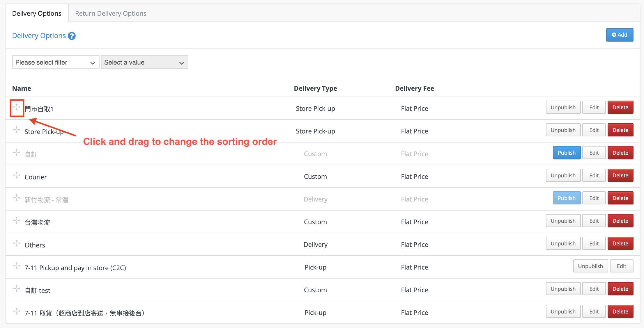Unpublish the 7-11 取貨 option
The height and width of the screenshot is (328, 644).
[563, 311]
